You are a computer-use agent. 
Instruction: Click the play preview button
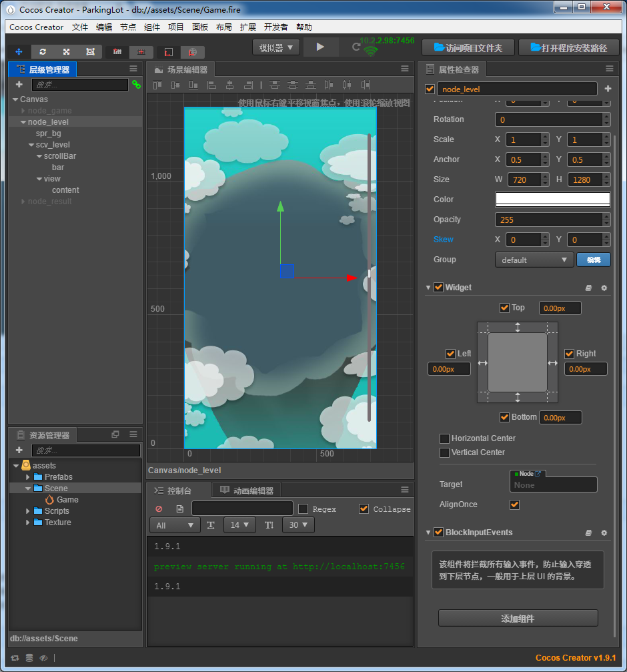[320, 47]
